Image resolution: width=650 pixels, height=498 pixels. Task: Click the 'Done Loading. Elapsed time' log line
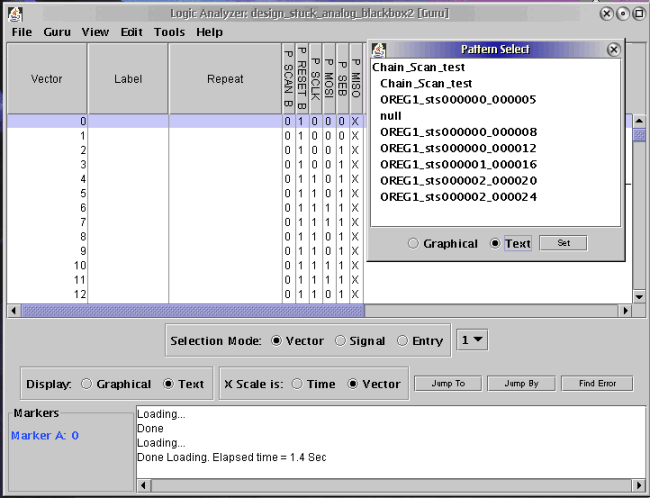232,457
